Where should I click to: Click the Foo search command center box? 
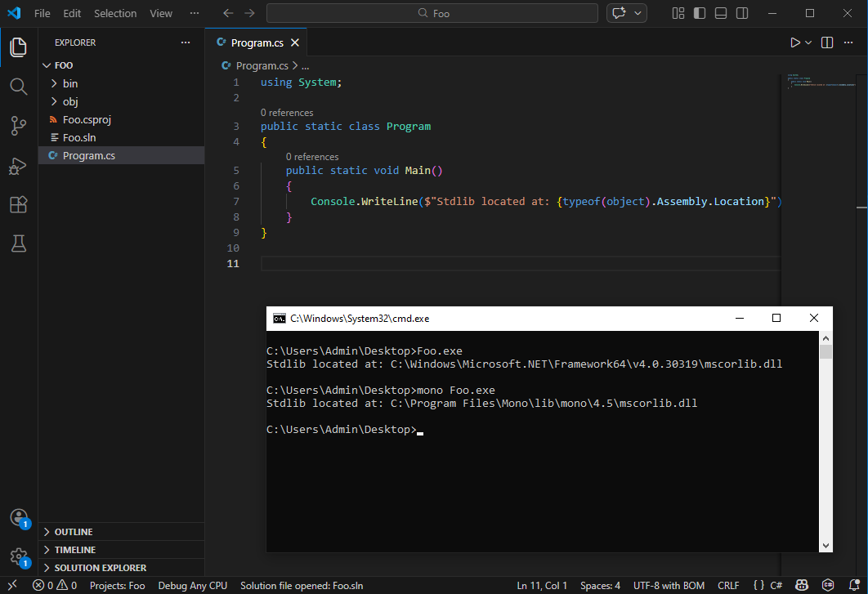point(433,13)
